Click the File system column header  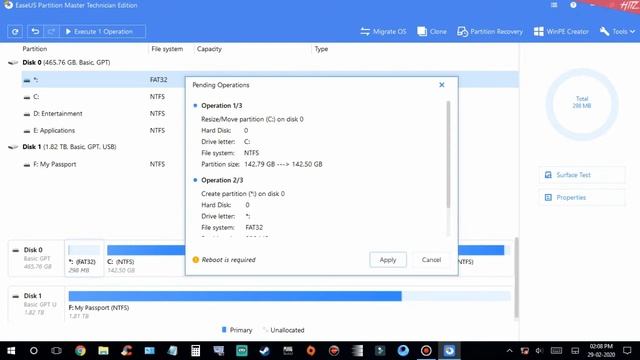[x=167, y=49]
